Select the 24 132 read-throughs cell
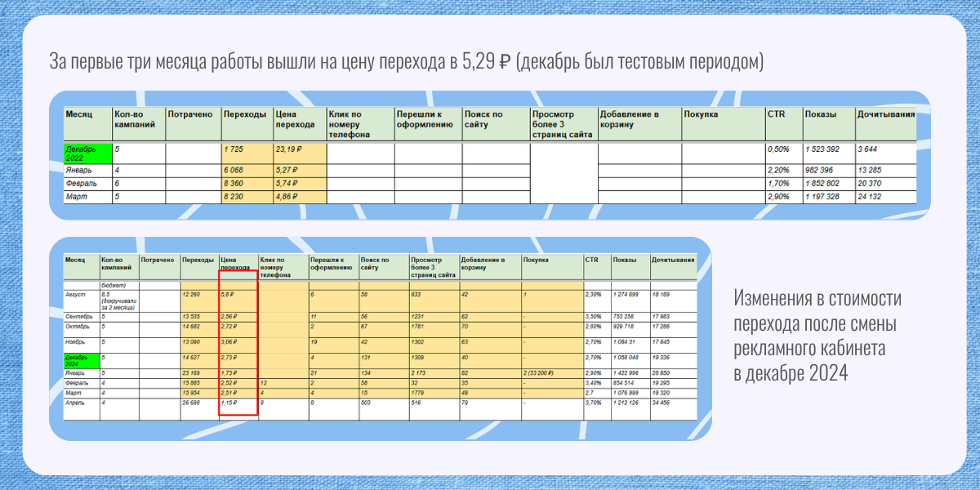The height and width of the screenshot is (490, 980). coord(885,197)
